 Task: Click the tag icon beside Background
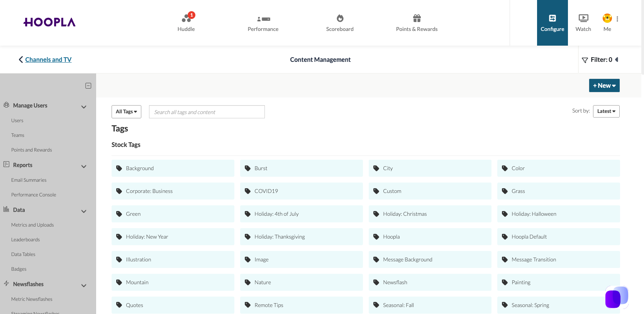pos(119,168)
